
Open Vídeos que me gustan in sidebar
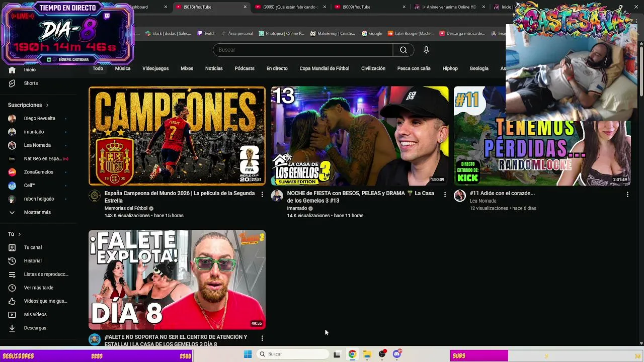38,301
